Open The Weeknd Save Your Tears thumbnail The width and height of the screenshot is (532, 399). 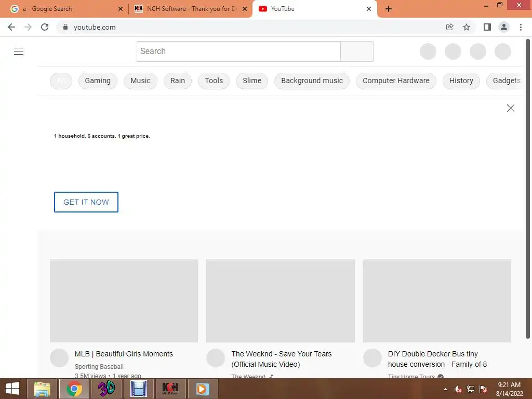pyautogui.click(x=281, y=301)
